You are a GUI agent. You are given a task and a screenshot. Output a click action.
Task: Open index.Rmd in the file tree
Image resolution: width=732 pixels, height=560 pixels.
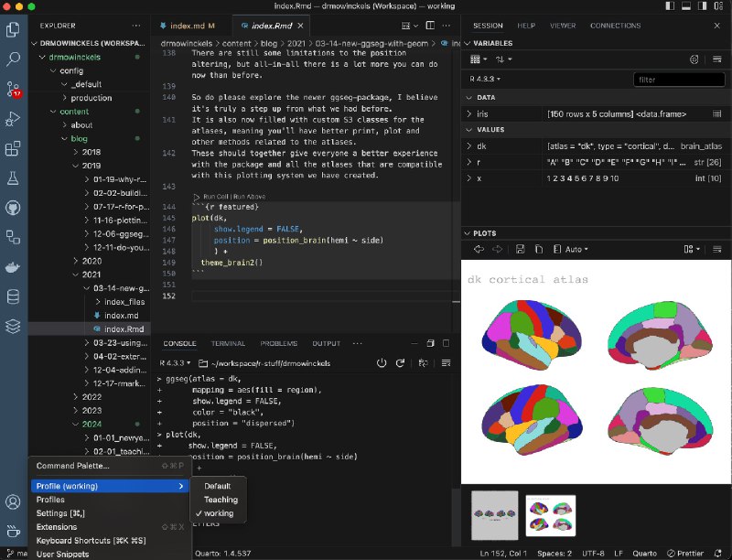124,329
